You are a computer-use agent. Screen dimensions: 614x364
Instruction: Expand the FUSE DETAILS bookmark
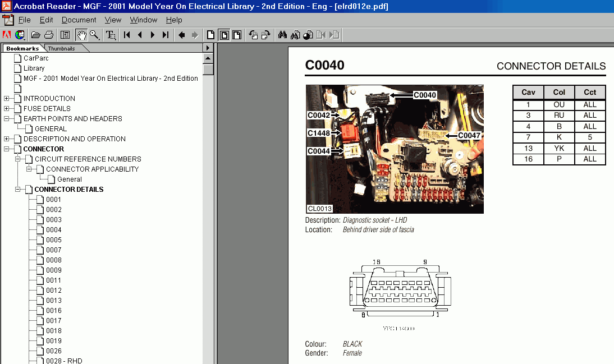[x=6, y=108]
